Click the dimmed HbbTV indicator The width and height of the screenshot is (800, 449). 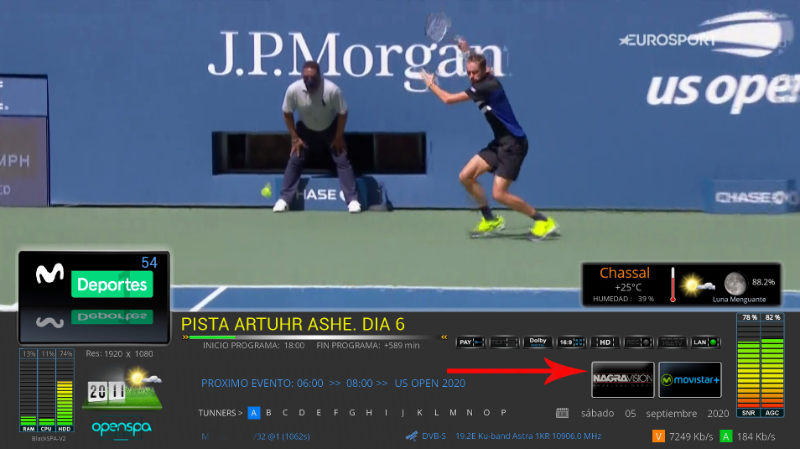[672, 342]
